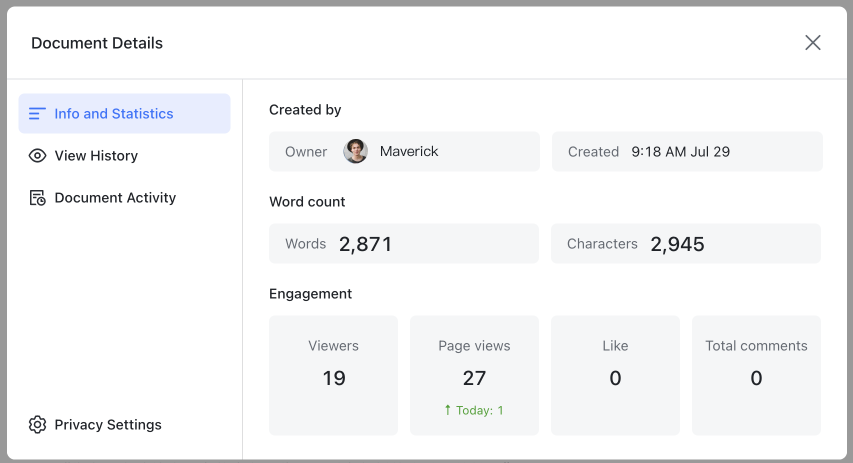Click the Info and Statistics lines icon
853x463 pixels.
[37, 114]
